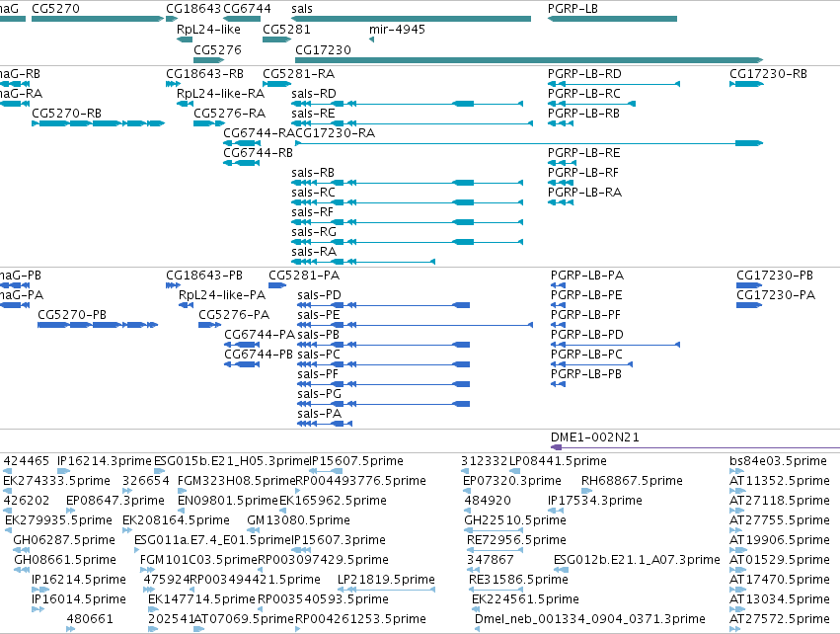840x634 pixels.
Task: Click the sals-PG protein label
Action: (x=319, y=394)
